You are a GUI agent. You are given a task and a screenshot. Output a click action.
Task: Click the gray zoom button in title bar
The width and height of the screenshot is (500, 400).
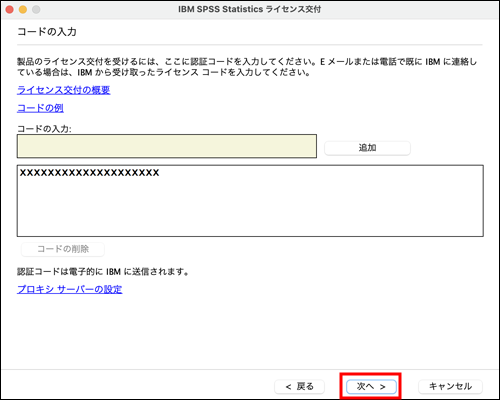[x=36, y=9]
